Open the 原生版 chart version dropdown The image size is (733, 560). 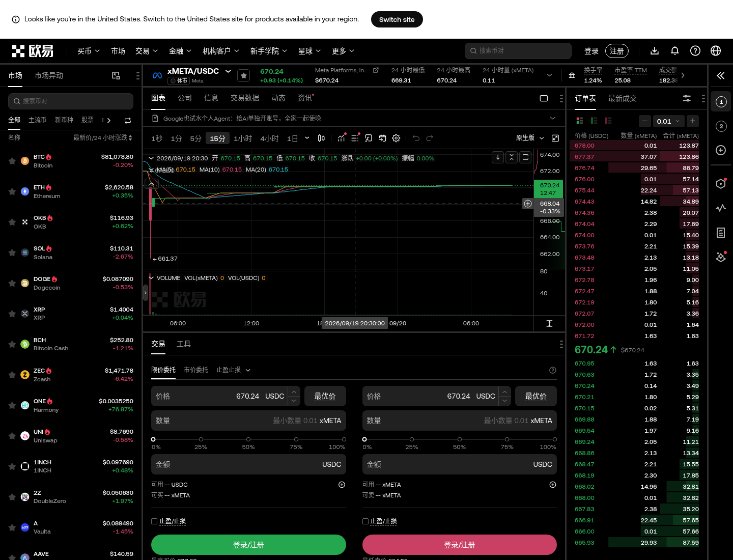[x=530, y=138]
